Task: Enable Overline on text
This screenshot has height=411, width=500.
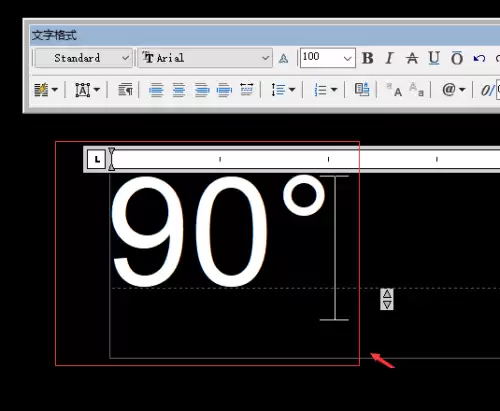Action: point(457,58)
